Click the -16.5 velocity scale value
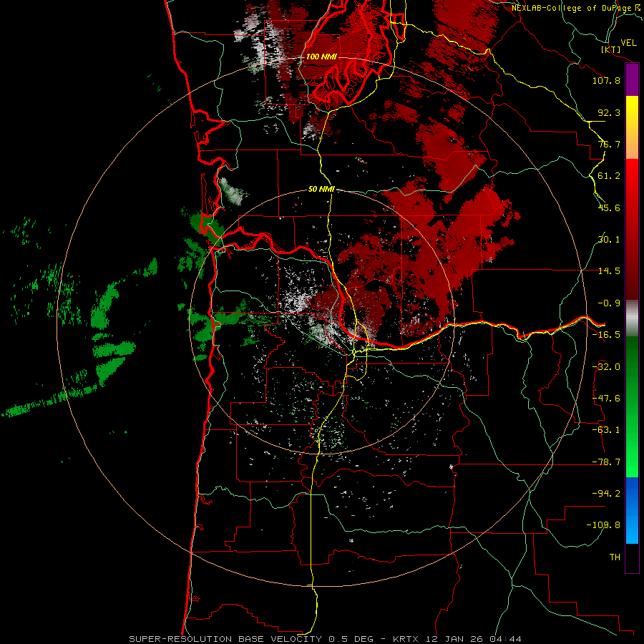This screenshot has height=644, width=644. pyautogui.click(x=606, y=335)
